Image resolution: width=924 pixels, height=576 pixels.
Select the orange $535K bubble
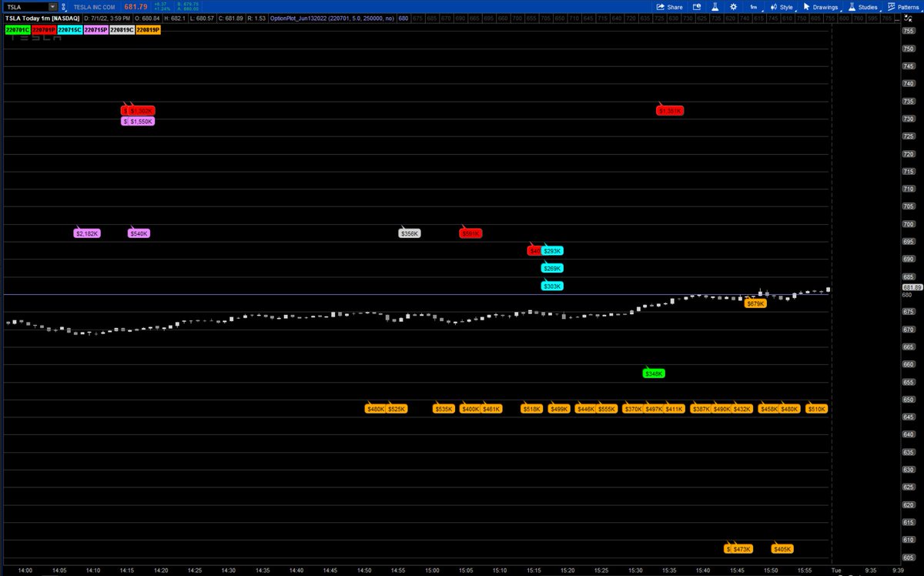444,409
